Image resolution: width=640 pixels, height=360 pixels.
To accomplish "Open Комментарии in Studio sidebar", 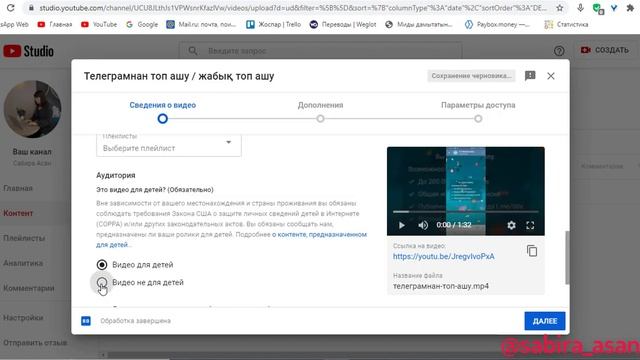I will tap(29, 288).
